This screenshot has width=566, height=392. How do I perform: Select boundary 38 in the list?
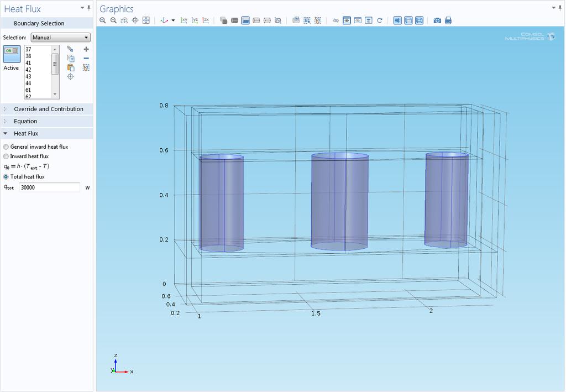pyautogui.click(x=28, y=56)
